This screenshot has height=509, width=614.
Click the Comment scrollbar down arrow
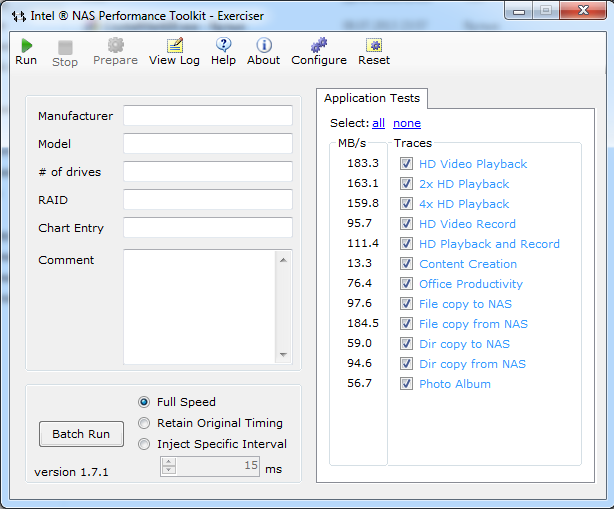pyautogui.click(x=284, y=354)
